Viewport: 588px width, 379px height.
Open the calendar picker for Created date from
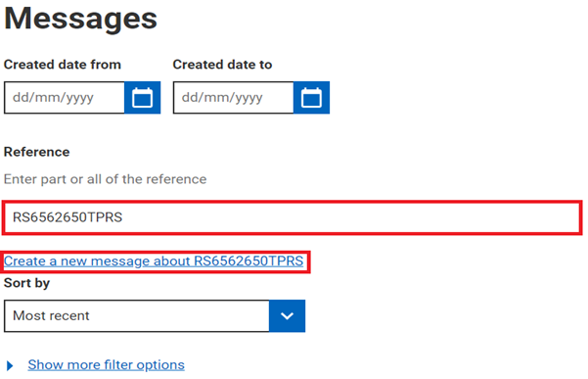click(x=143, y=98)
